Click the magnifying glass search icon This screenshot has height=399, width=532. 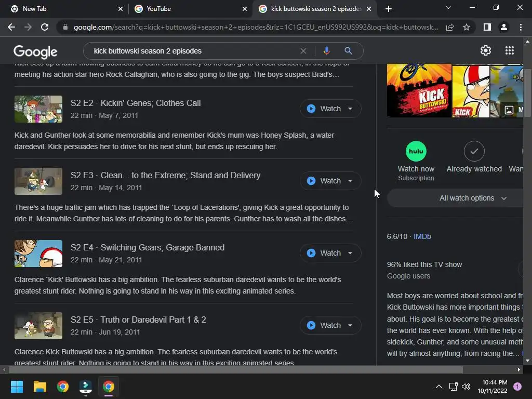348,51
